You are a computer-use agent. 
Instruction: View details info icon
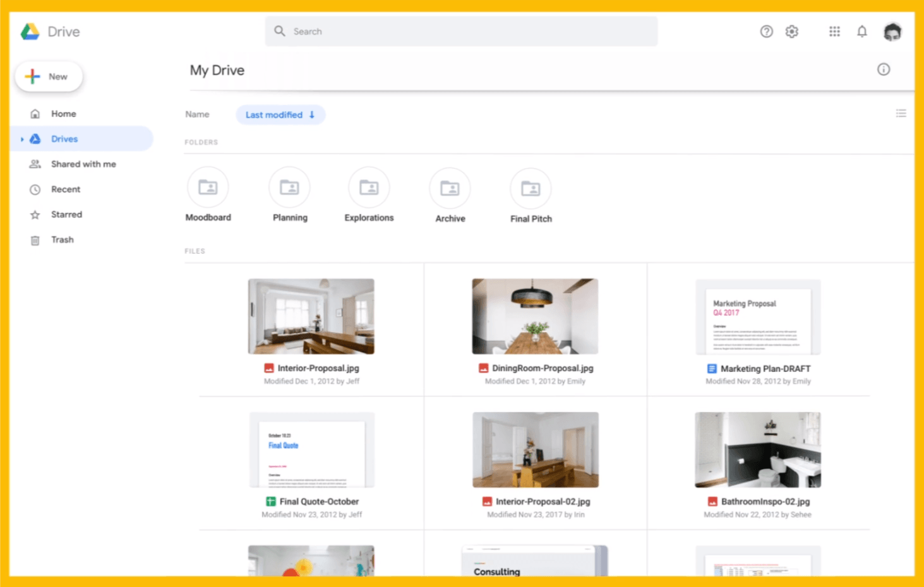(884, 69)
